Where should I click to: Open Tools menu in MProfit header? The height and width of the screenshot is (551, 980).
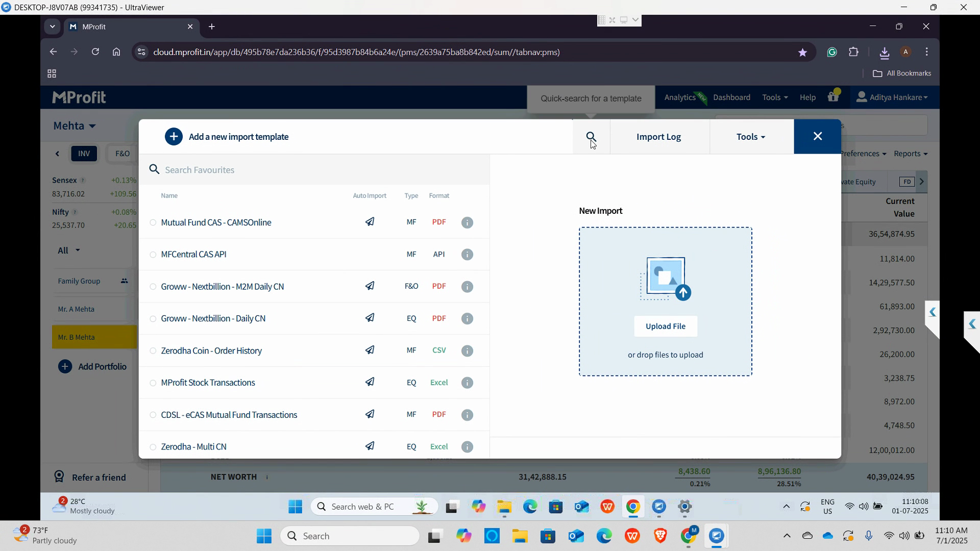click(774, 97)
